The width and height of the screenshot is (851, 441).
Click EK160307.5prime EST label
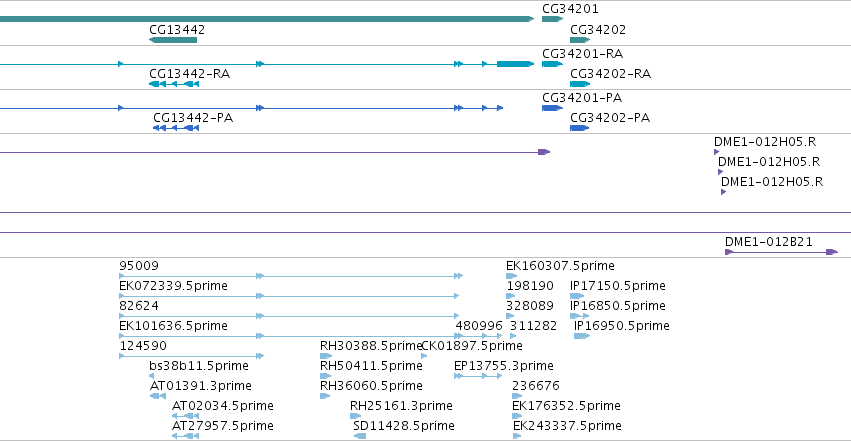(x=560, y=266)
